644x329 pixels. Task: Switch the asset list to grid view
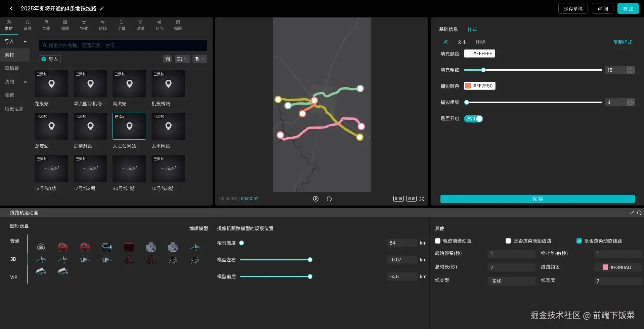(168, 59)
